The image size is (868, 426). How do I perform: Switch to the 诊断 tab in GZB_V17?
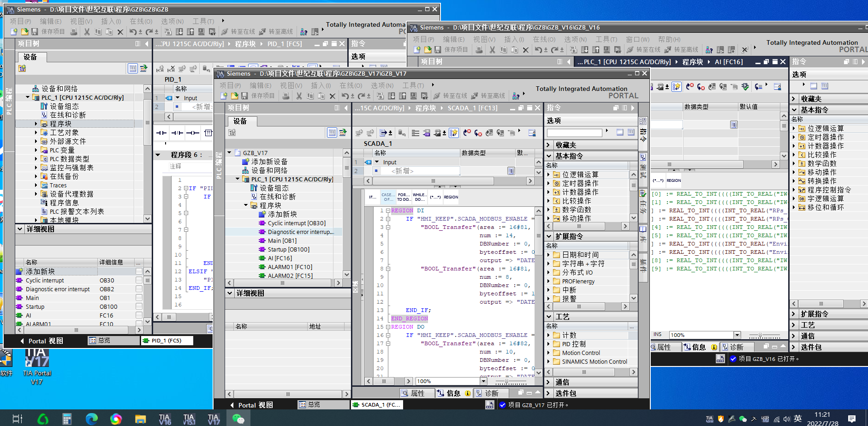pyautogui.click(x=492, y=393)
